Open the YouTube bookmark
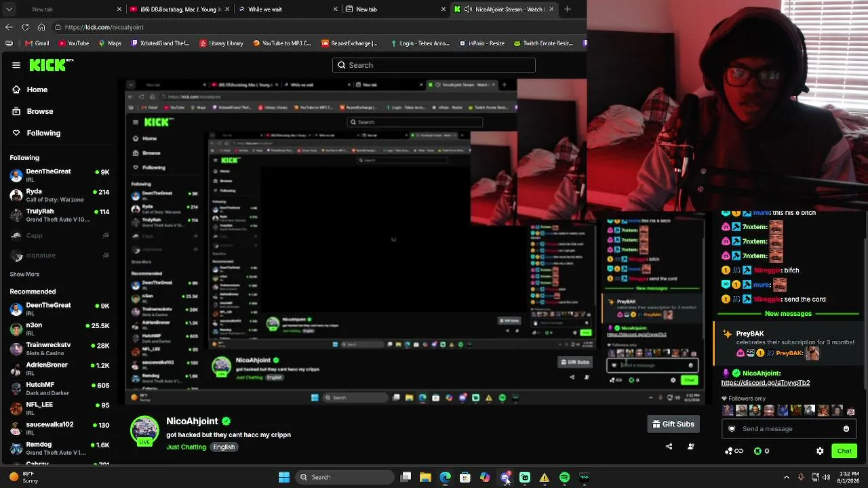Screen dimensions: 868x488 pos(73,43)
